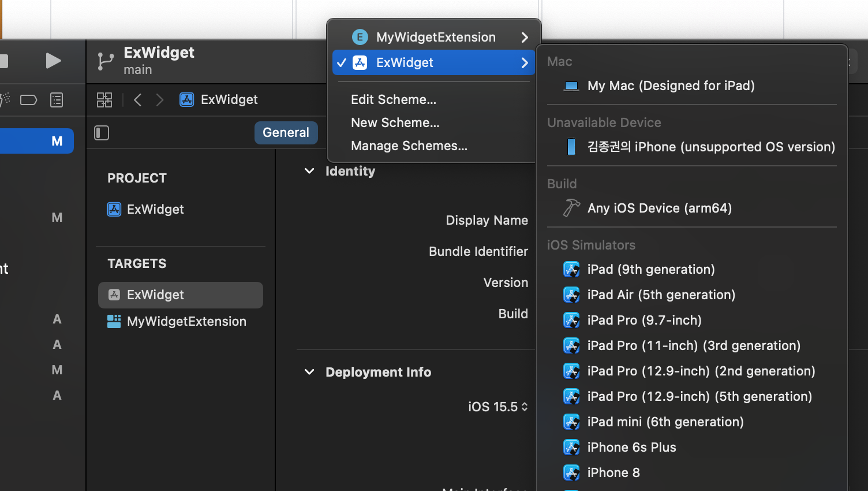Open Edit Scheme…
This screenshot has height=491, width=868.
tap(394, 99)
